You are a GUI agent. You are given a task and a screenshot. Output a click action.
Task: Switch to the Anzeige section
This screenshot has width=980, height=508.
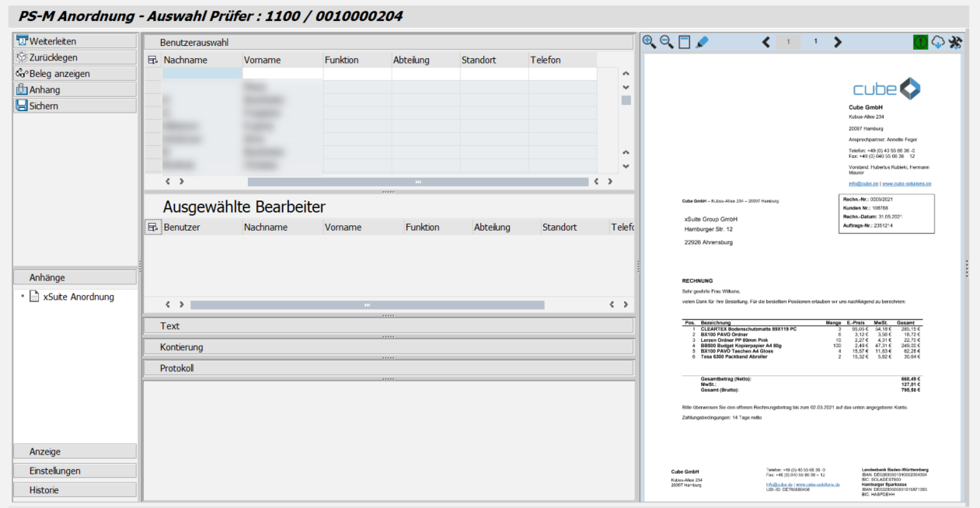pyautogui.click(x=74, y=451)
